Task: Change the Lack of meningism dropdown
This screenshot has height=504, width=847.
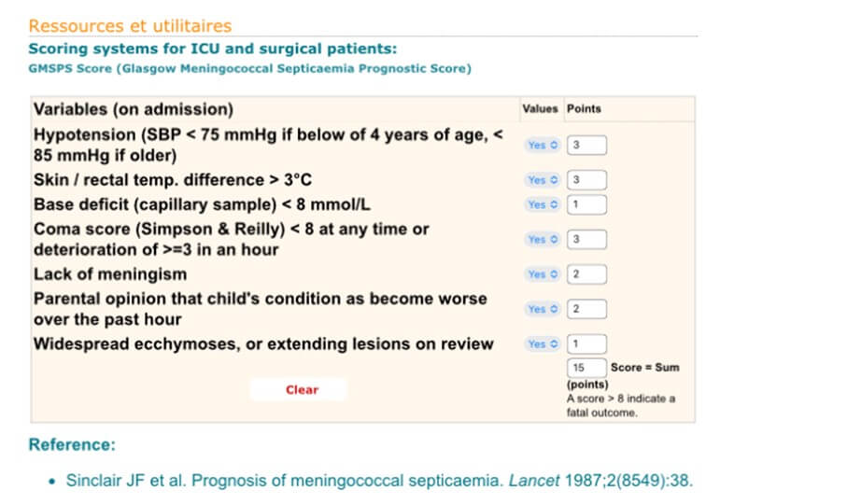Action: click(x=542, y=274)
